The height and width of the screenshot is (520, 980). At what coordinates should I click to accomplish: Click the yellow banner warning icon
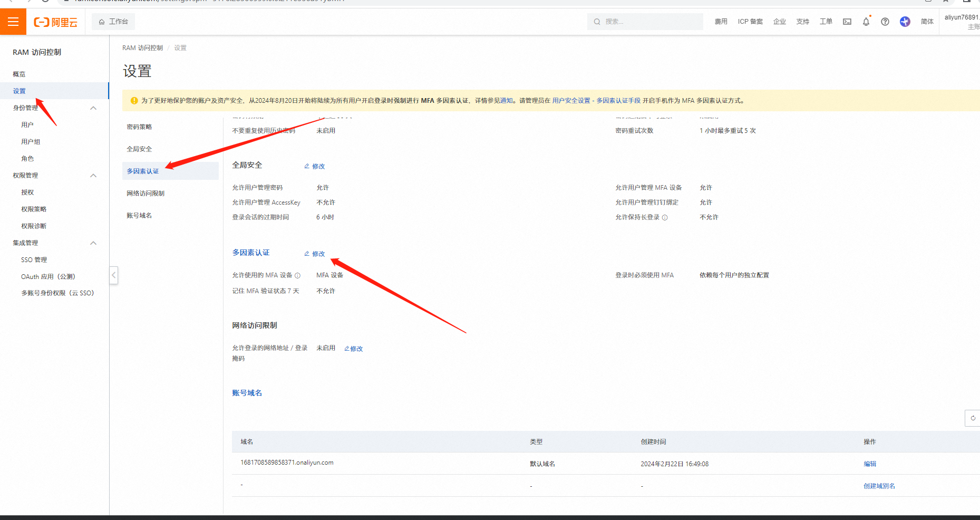(x=134, y=101)
